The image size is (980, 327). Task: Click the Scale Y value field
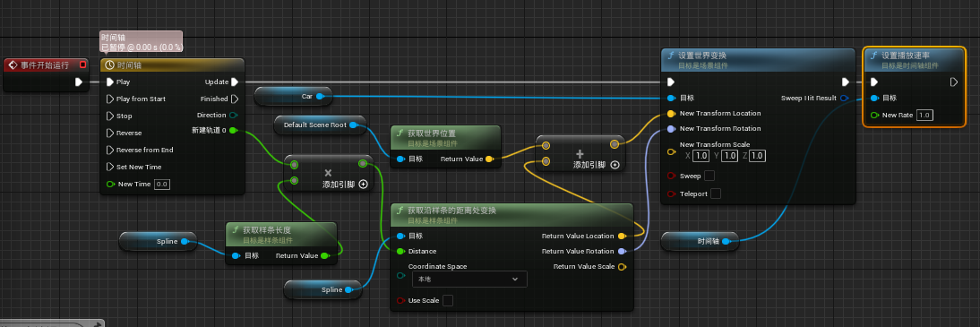730,156
